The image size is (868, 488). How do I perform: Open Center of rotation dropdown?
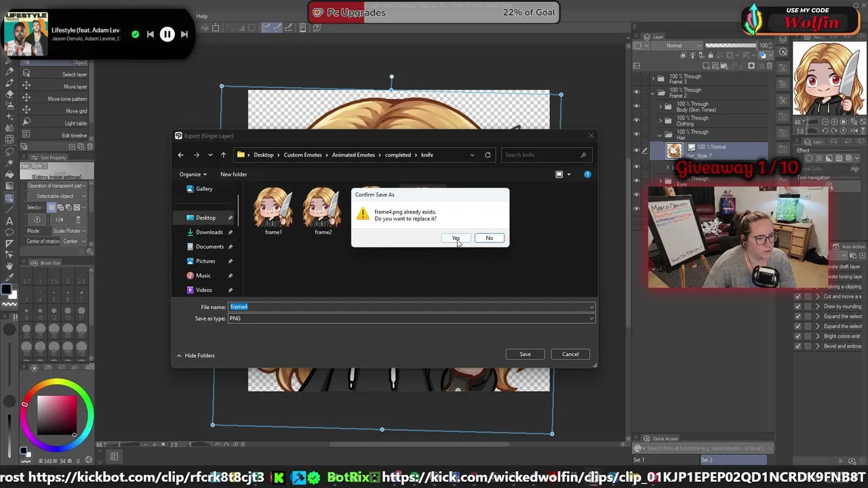[x=73, y=241]
